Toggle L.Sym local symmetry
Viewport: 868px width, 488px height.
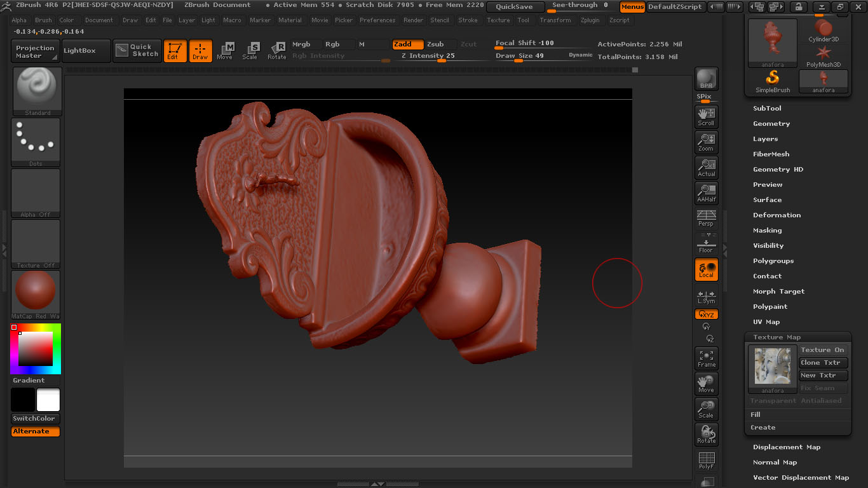[706, 297]
